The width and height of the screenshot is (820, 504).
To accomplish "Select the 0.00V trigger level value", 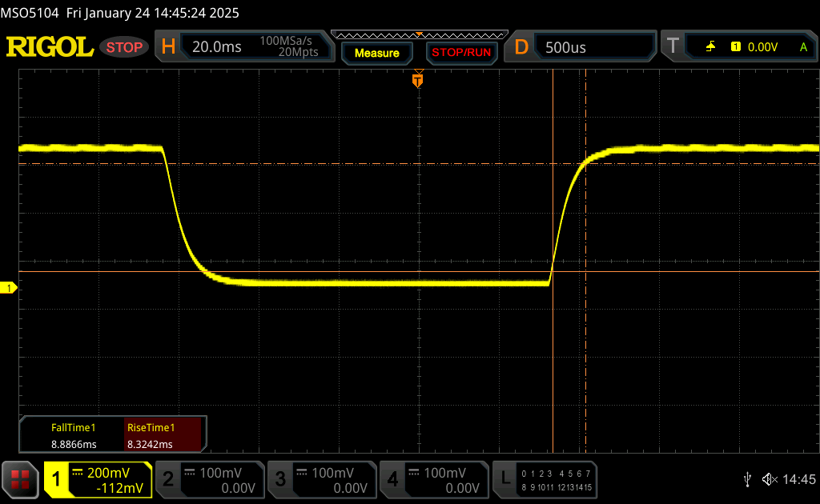I will [x=762, y=47].
